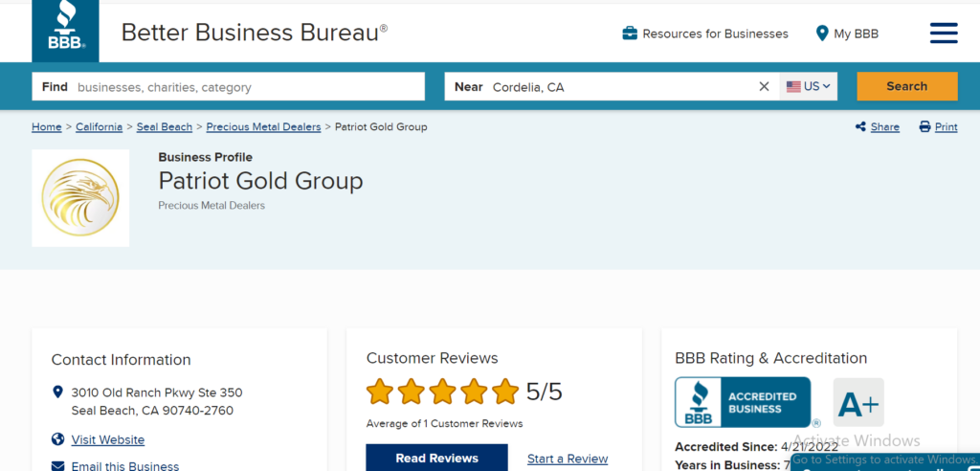Focus the Find businesses input field
This screenshot has width=980, height=471.
click(x=228, y=86)
